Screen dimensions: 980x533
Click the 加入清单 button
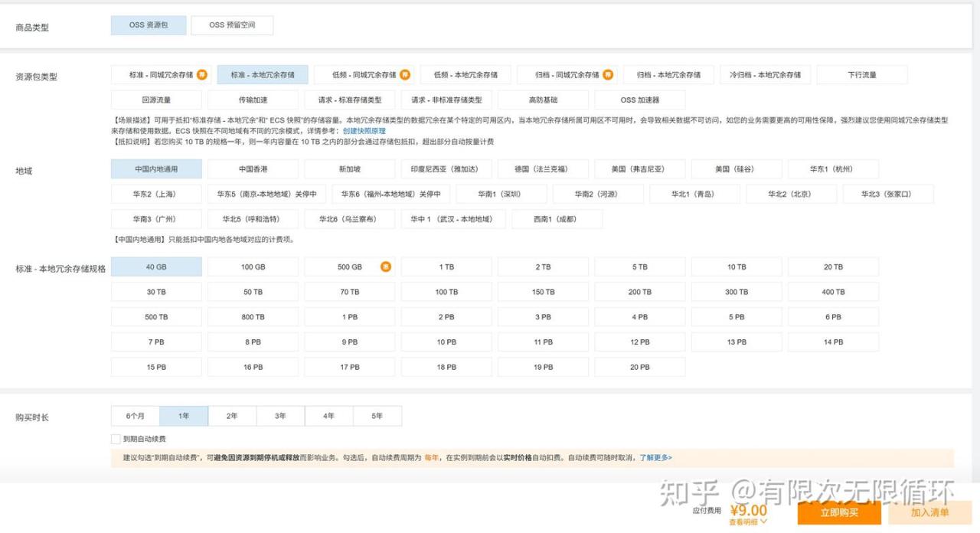[929, 512]
